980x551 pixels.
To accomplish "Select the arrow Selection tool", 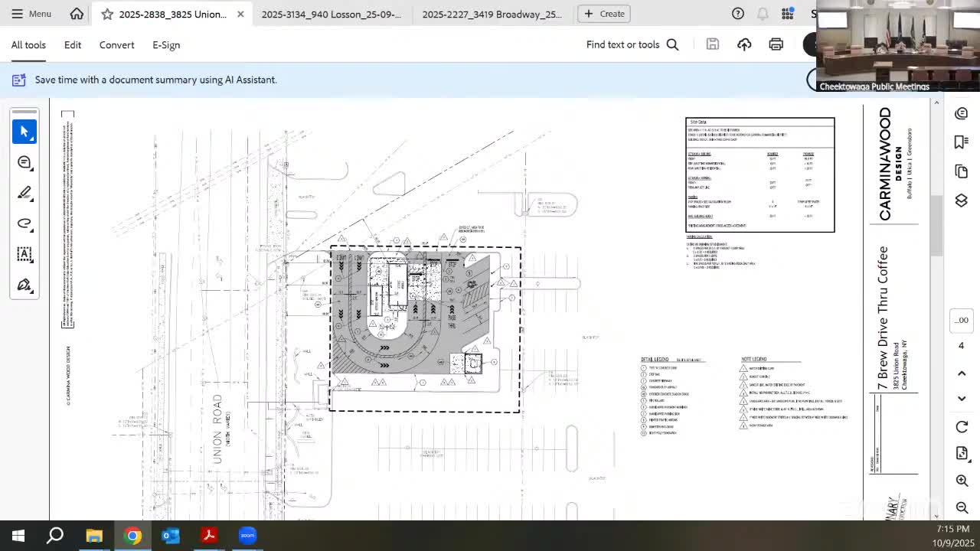I will tap(24, 132).
